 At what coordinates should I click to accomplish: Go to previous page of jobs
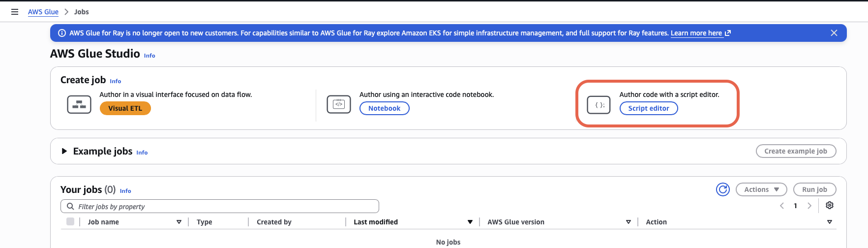tap(782, 206)
